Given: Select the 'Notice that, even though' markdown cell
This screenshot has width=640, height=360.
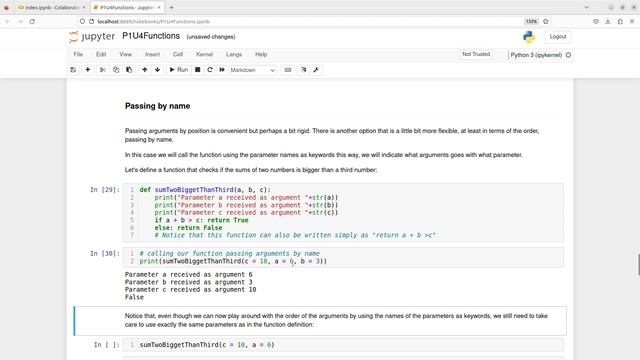Looking at the screenshot, I should pyautogui.click(x=320, y=320).
